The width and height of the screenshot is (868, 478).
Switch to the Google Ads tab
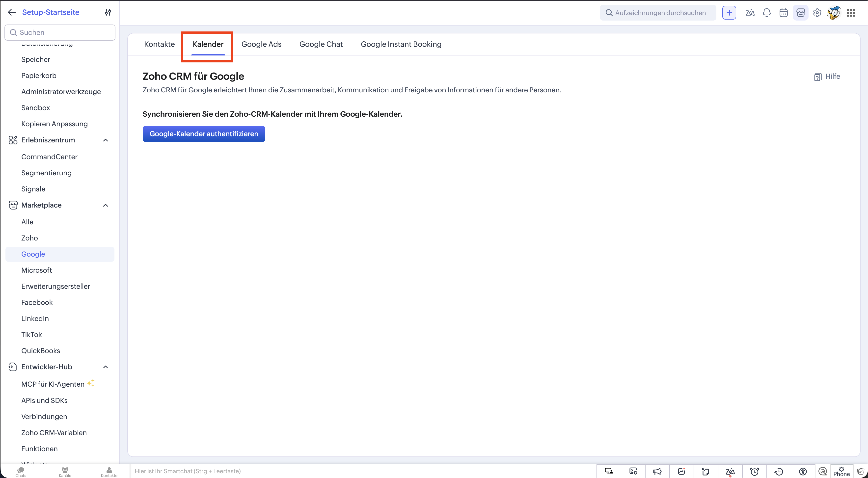(x=262, y=44)
